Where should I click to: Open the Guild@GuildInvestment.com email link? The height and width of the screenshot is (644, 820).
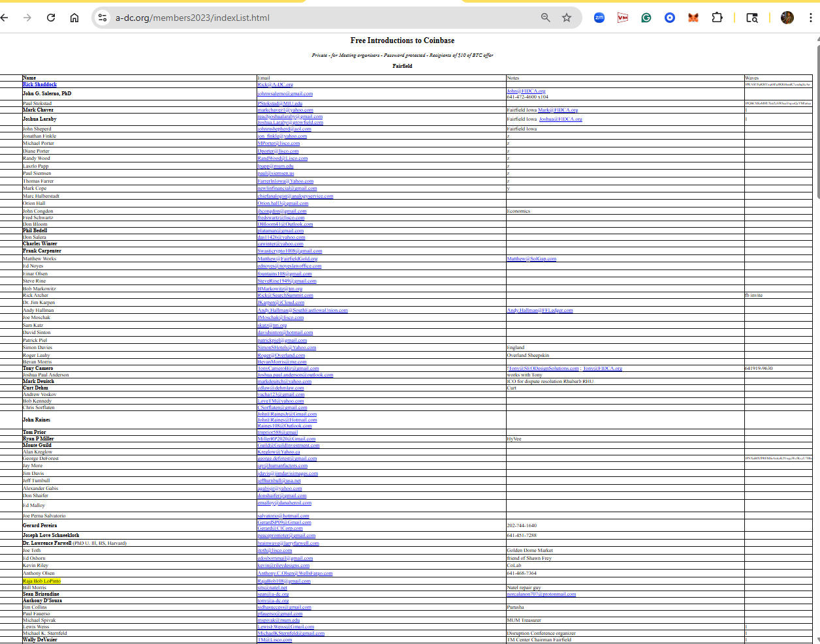point(288,445)
